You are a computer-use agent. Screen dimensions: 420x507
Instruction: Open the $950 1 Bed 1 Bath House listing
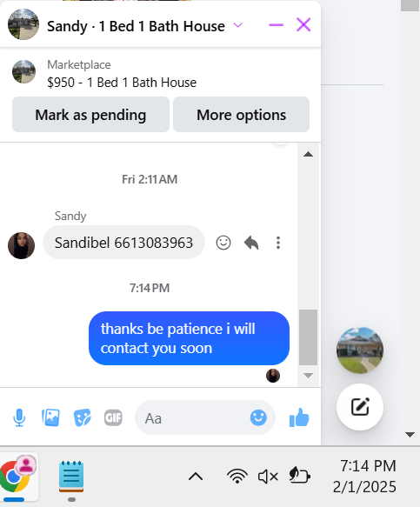[122, 83]
